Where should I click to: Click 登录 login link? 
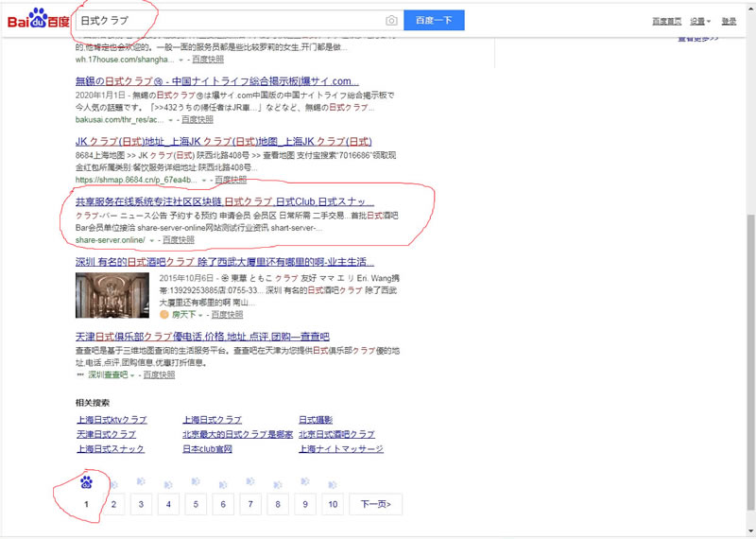[x=729, y=21]
